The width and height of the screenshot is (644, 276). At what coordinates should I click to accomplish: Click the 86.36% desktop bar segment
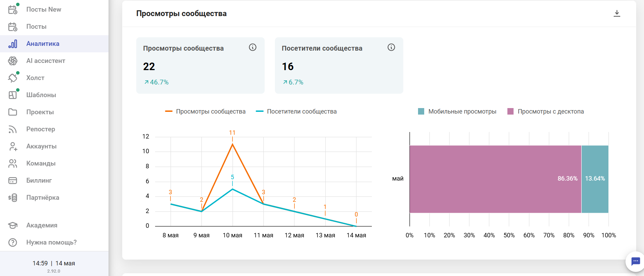point(495,179)
